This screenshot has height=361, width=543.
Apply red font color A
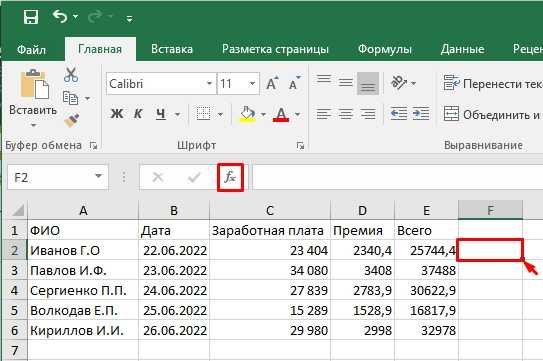tap(281, 114)
